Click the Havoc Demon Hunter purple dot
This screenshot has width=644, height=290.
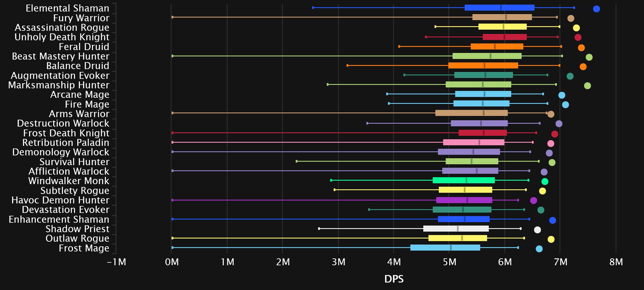pos(533,201)
